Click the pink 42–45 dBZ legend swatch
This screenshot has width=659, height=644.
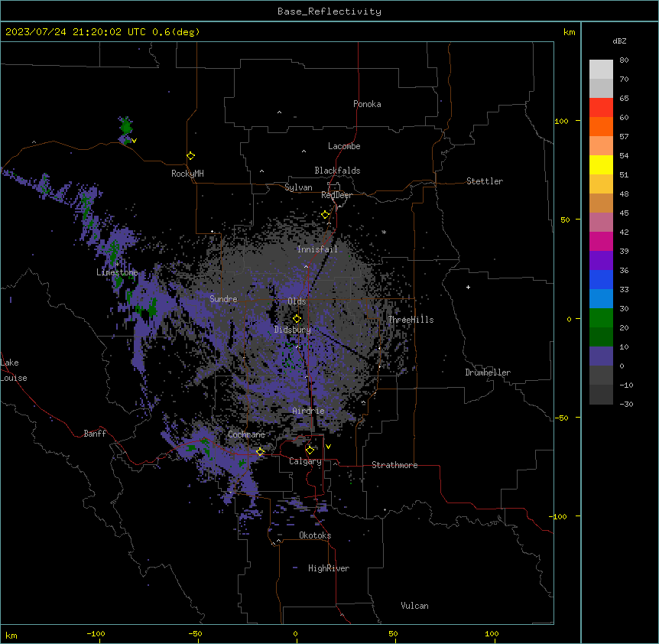click(x=601, y=223)
